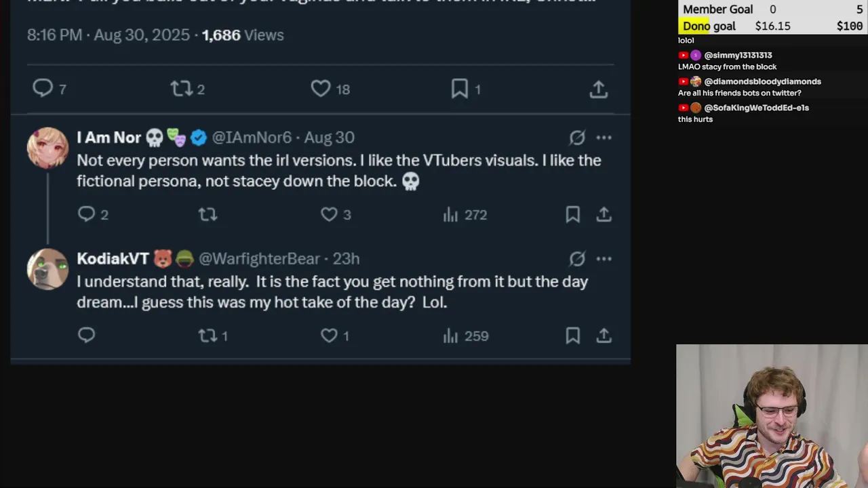The image size is (868, 488).
Task: Open I Am Nor's avatar picture
Action: coord(47,147)
